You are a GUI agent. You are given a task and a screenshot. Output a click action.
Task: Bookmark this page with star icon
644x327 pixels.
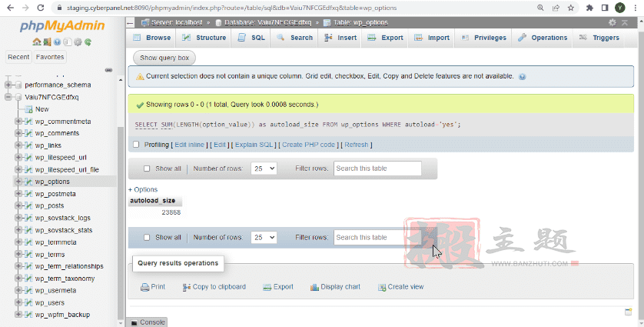point(570,8)
